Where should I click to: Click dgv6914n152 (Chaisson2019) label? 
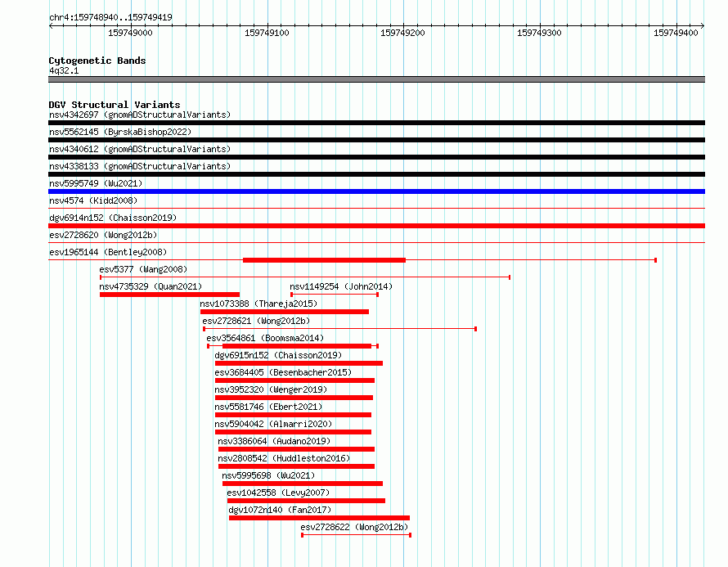pyautogui.click(x=113, y=218)
